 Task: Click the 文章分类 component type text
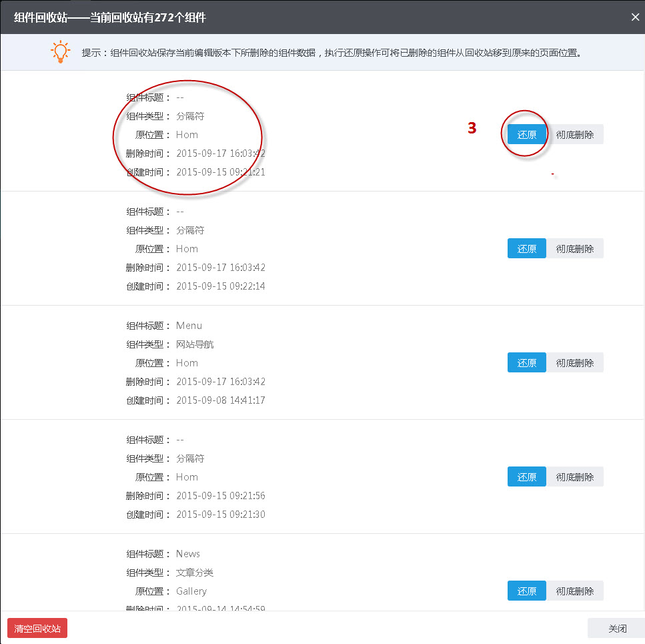click(x=195, y=573)
